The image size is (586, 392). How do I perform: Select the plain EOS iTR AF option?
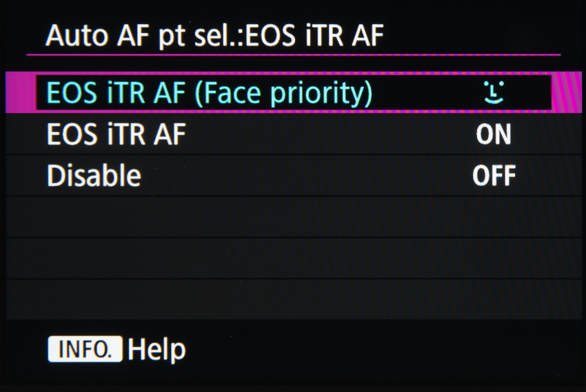pyautogui.click(x=116, y=134)
